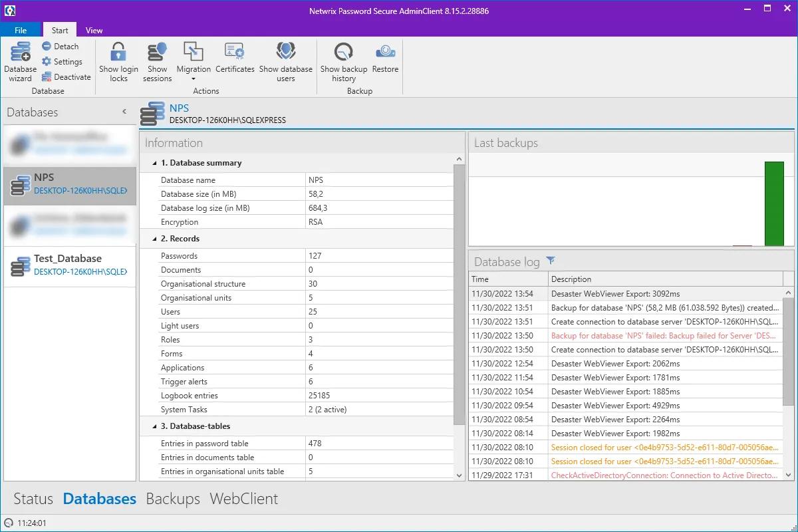Open database Settings
This screenshot has width=798, height=532.
pos(62,61)
